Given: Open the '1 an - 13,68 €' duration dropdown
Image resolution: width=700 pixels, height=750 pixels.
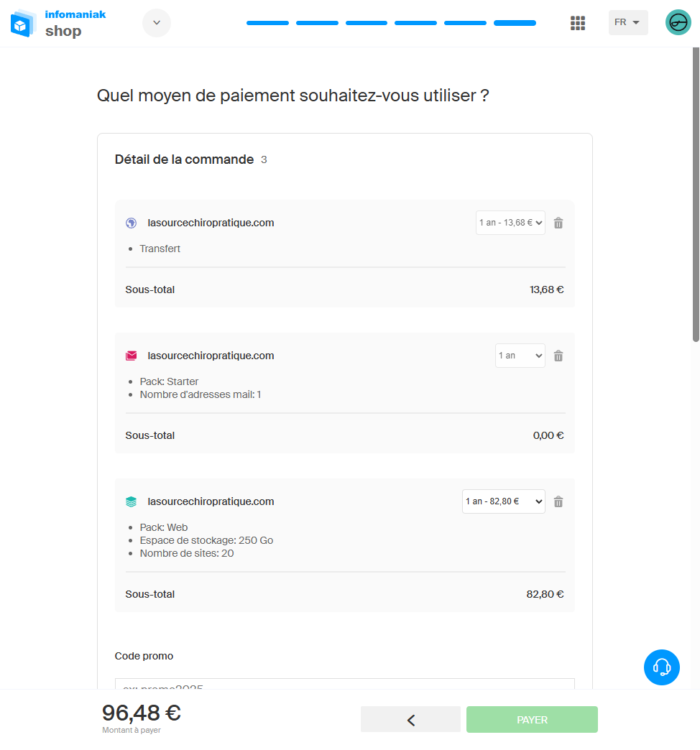Looking at the screenshot, I should point(510,223).
